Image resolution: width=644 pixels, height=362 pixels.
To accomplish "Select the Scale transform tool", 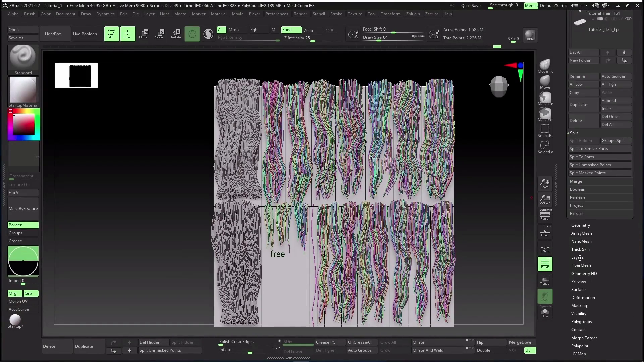I will [x=160, y=34].
